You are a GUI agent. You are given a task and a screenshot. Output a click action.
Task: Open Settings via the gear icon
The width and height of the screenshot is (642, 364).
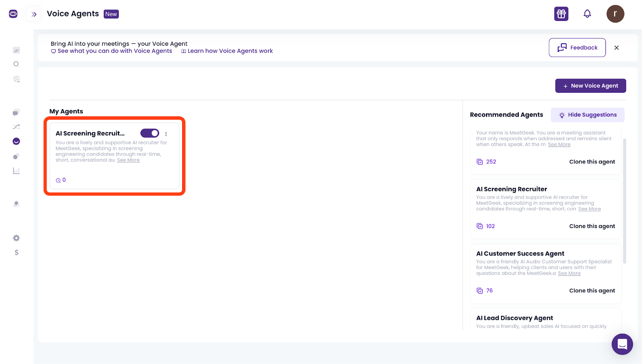tap(16, 238)
